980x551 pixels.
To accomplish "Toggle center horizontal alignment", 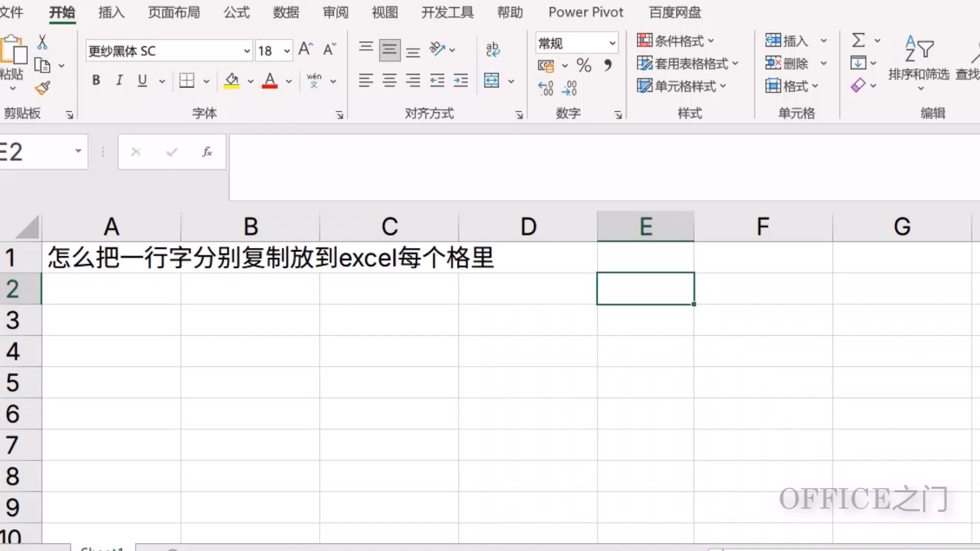I will (389, 81).
